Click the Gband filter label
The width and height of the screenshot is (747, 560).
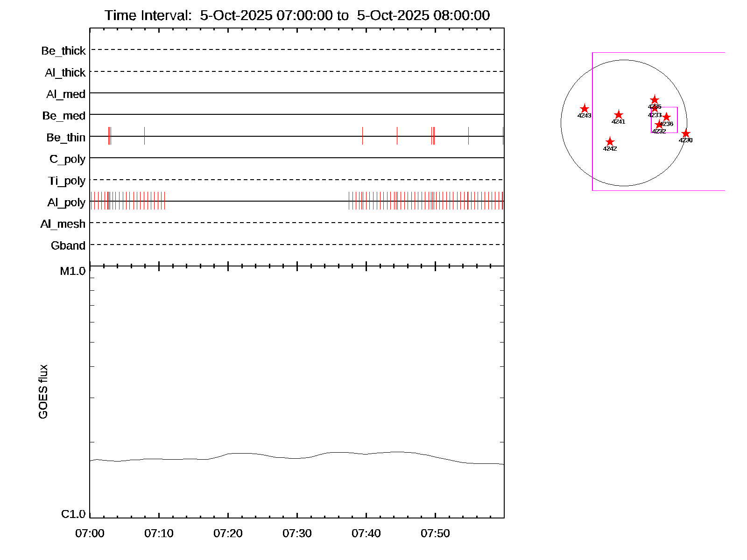point(68,246)
